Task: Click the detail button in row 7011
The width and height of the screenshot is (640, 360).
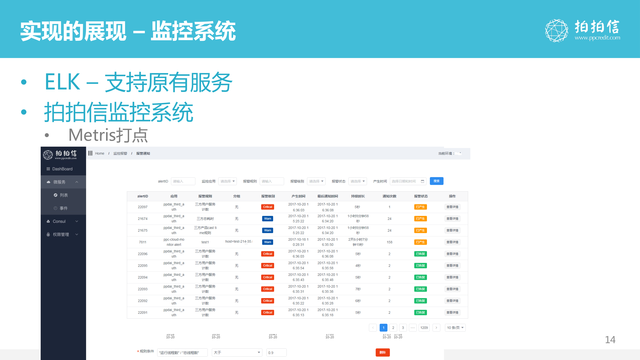Action: 452,242
